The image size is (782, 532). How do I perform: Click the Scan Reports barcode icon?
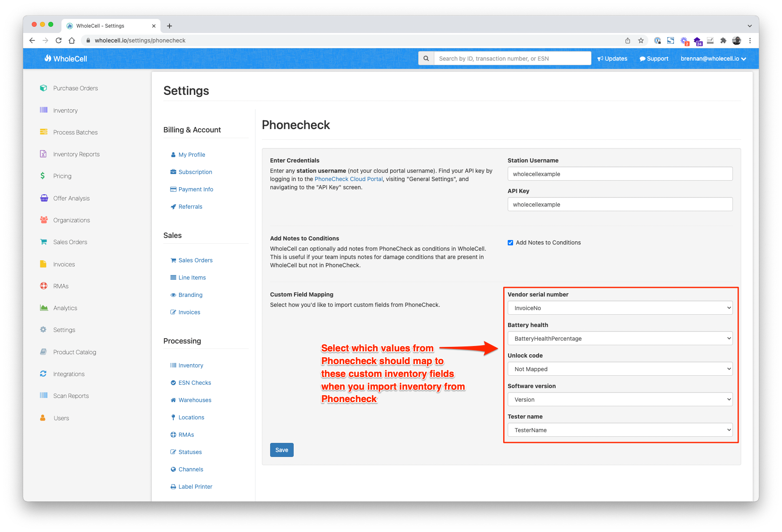[x=43, y=395]
